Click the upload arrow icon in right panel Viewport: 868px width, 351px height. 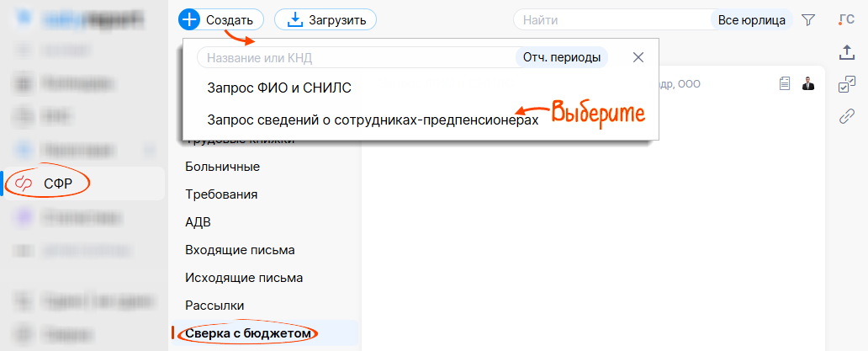[x=847, y=52]
